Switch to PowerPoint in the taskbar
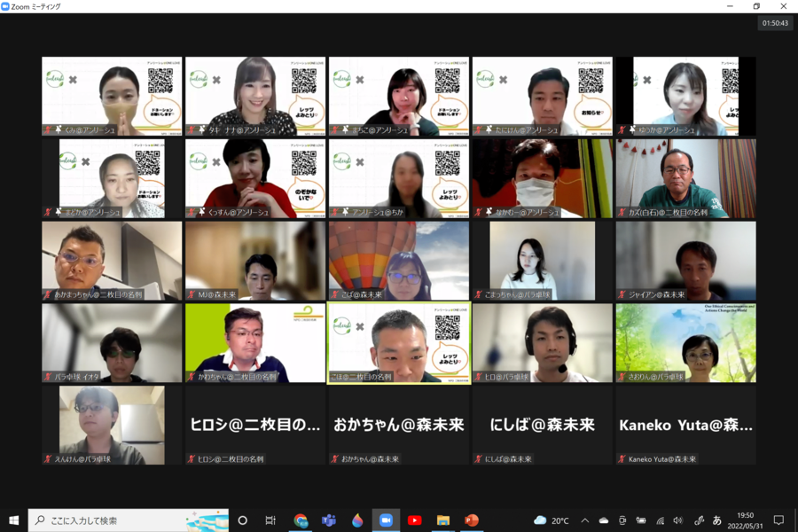Image resolution: width=798 pixels, height=532 pixels. (x=471, y=520)
